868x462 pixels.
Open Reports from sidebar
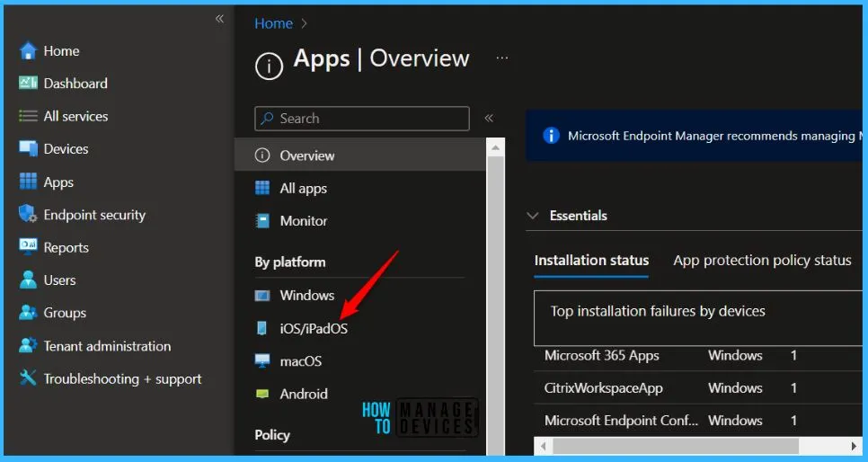66,247
